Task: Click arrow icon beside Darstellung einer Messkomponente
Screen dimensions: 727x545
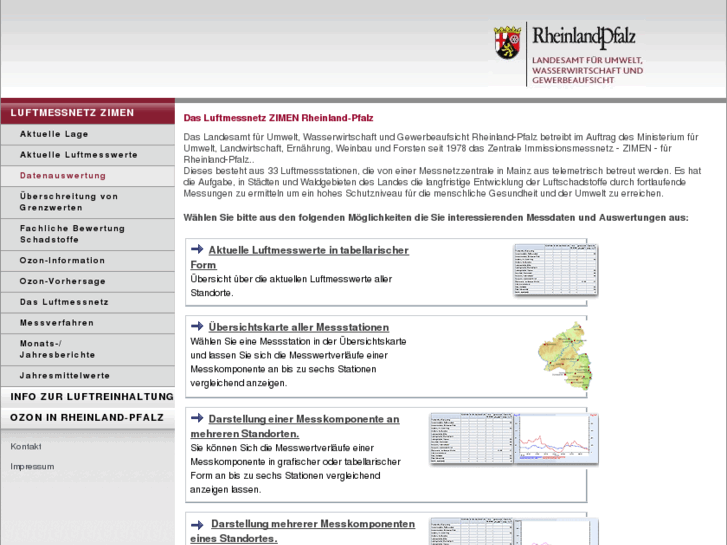Action: 197,418
